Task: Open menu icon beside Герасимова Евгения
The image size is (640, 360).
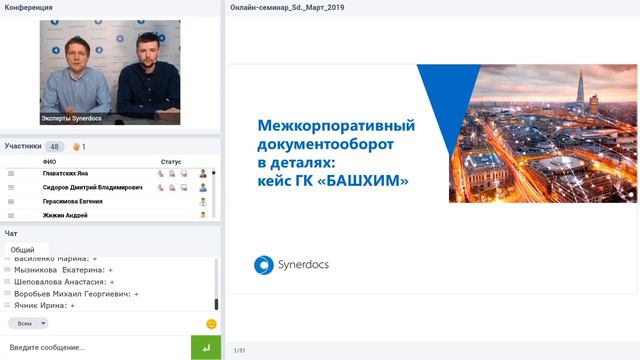Action: 11,201
